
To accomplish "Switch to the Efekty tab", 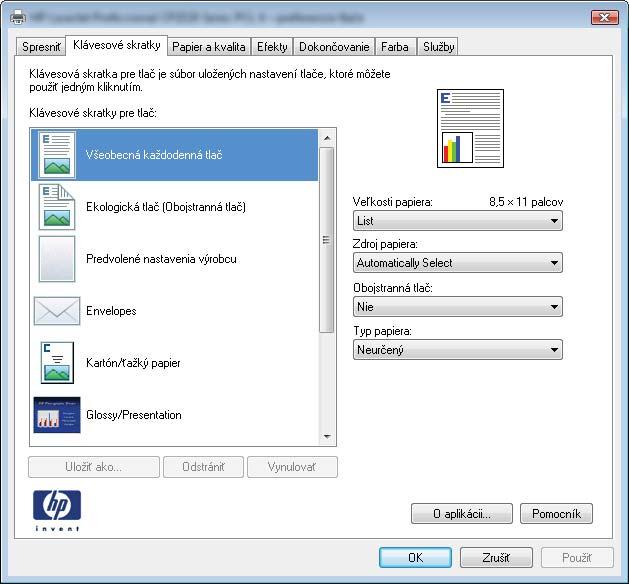I will (272, 47).
